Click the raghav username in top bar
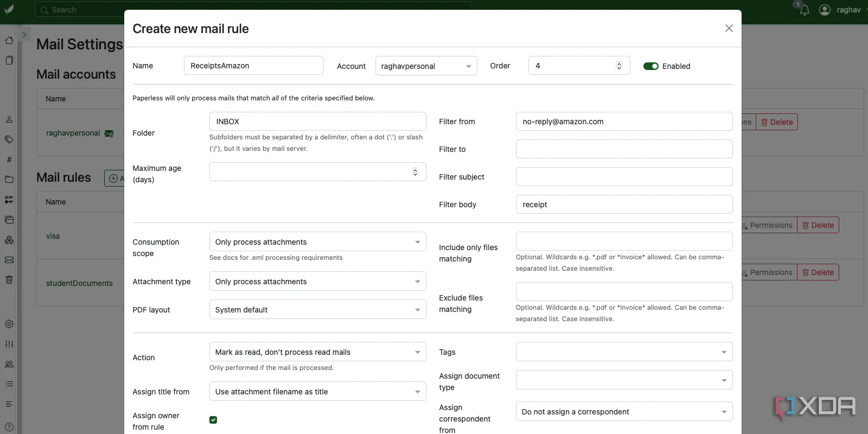Screen dimensions: 868x434 [x=848, y=10]
